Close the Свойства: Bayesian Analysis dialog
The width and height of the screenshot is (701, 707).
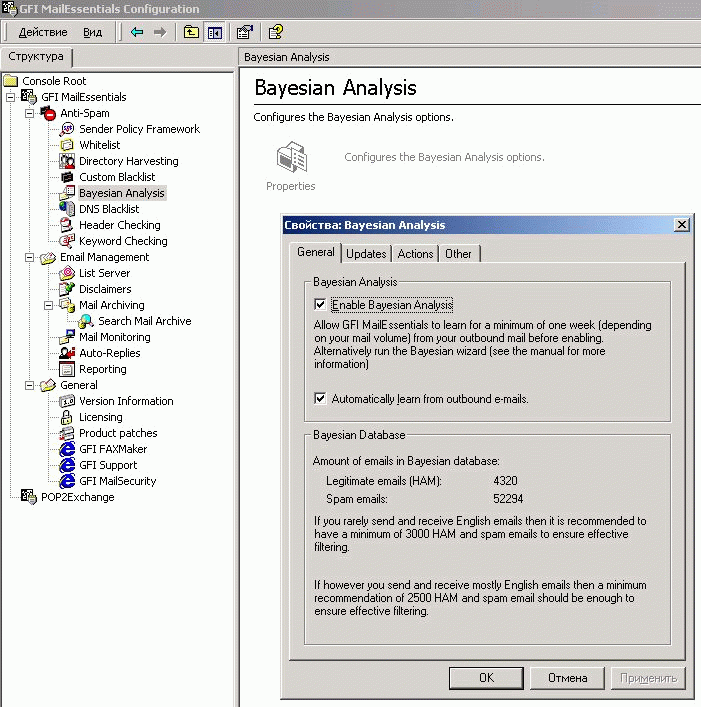coord(682,225)
